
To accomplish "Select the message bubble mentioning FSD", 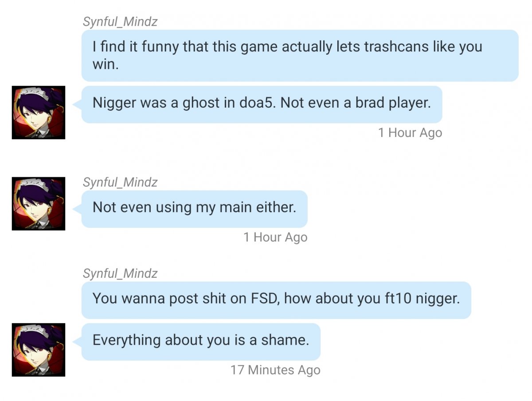I will click(x=276, y=300).
